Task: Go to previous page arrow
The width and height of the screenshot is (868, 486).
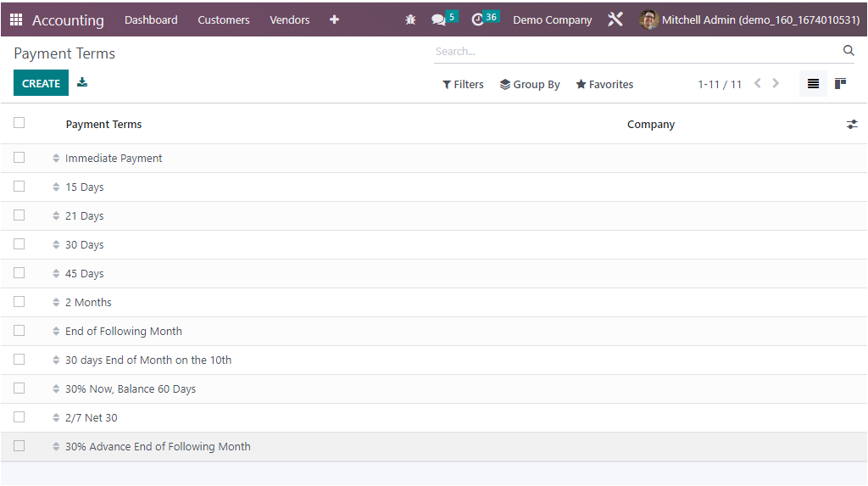Action: (x=757, y=84)
